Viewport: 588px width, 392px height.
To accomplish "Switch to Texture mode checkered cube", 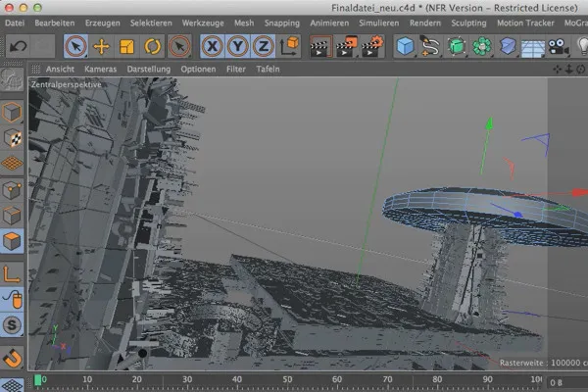I will click(12, 138).
